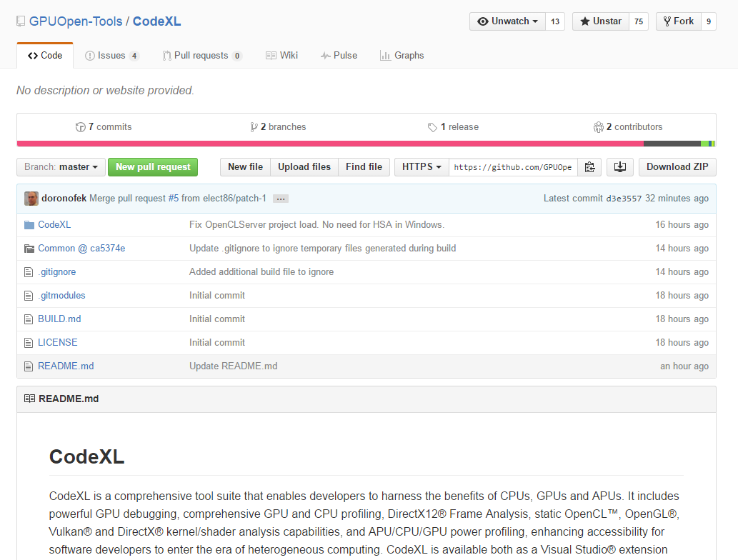Unstar the CodeXL repository

pos(600,21)
